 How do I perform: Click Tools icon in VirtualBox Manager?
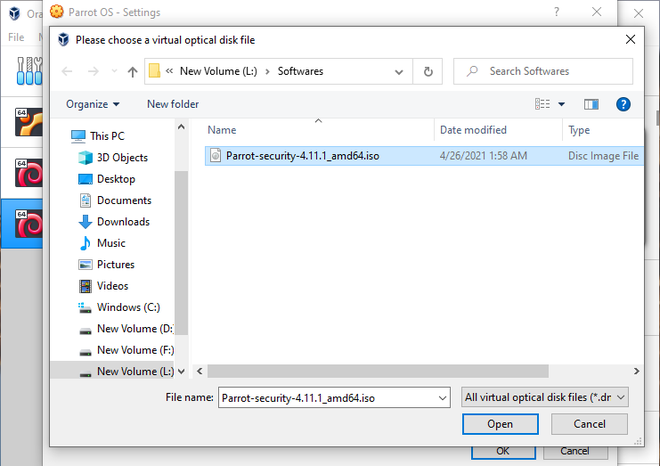click(29, 71)
